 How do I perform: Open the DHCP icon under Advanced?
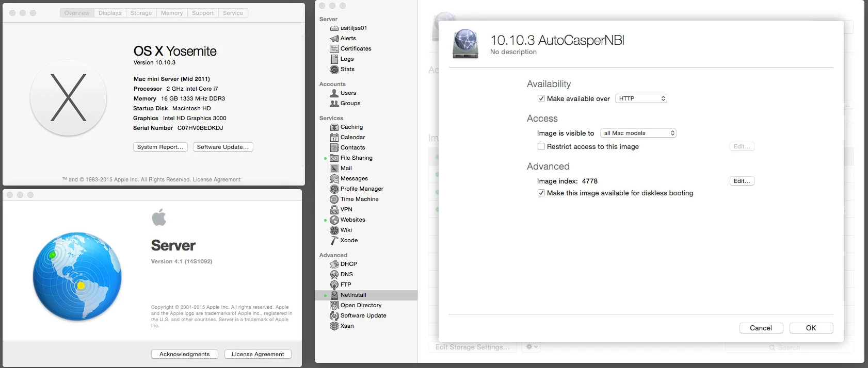[x=334, y=264]
